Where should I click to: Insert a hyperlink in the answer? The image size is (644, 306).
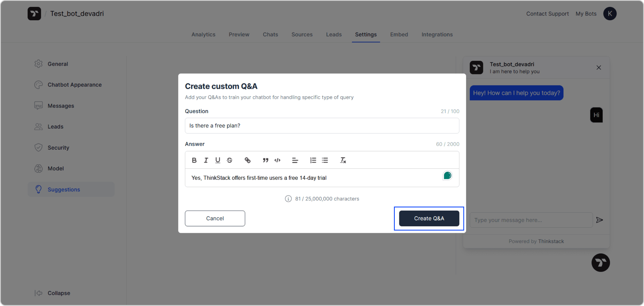click(x=247, y=160)
